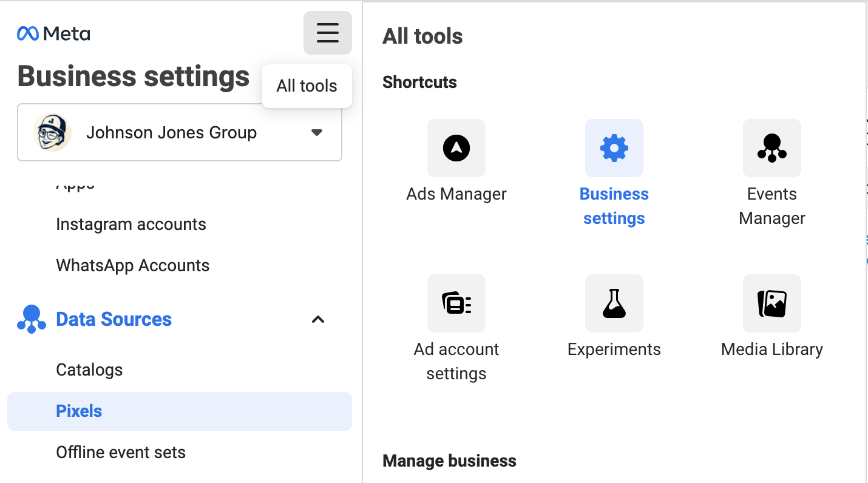Click the Media Library label
This screenshot has height=483, width=868.
772,350
